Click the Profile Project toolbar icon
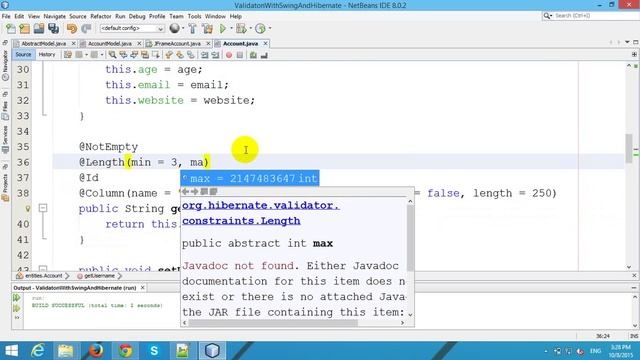Viewport: 640px width, 360px height. click(260, 29)
